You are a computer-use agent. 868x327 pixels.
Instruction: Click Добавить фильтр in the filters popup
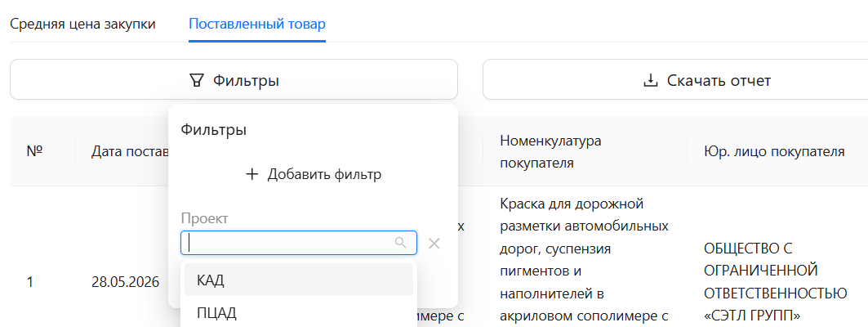click(x=314, y=175)
